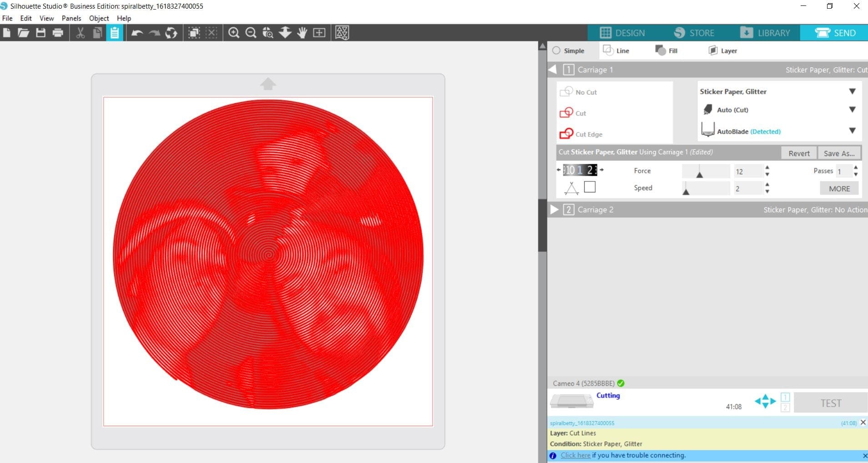The image size is (868, 463).
Task: Click the Save As... button
Action: 839,153
